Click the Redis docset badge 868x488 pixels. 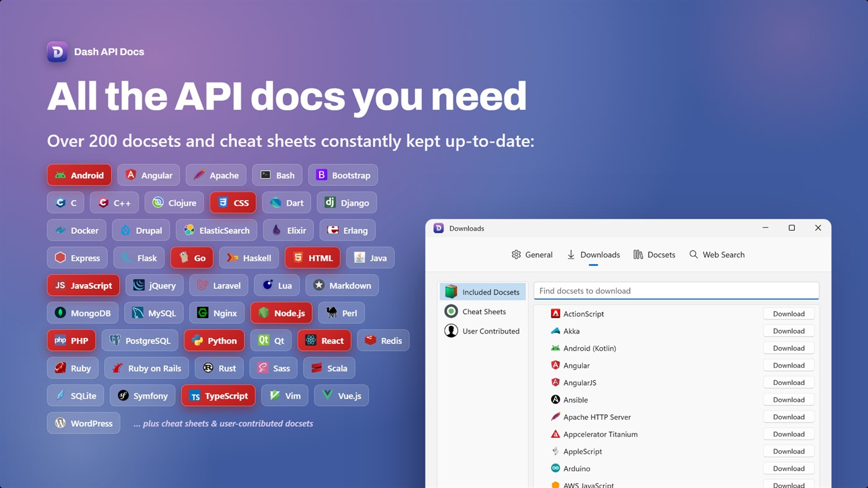coord(383,340)
